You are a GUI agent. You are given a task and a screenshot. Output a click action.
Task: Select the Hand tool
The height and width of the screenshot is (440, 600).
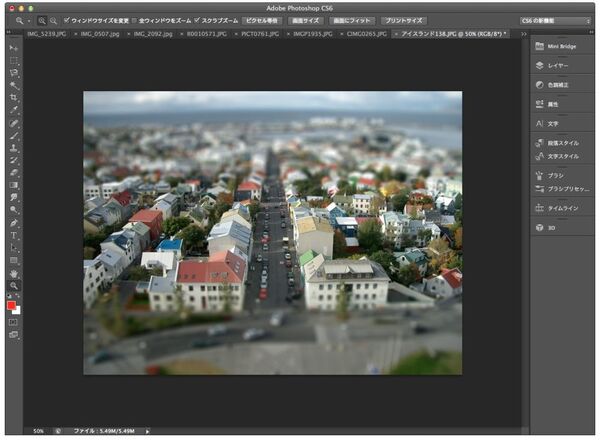[x=13, y=274]
